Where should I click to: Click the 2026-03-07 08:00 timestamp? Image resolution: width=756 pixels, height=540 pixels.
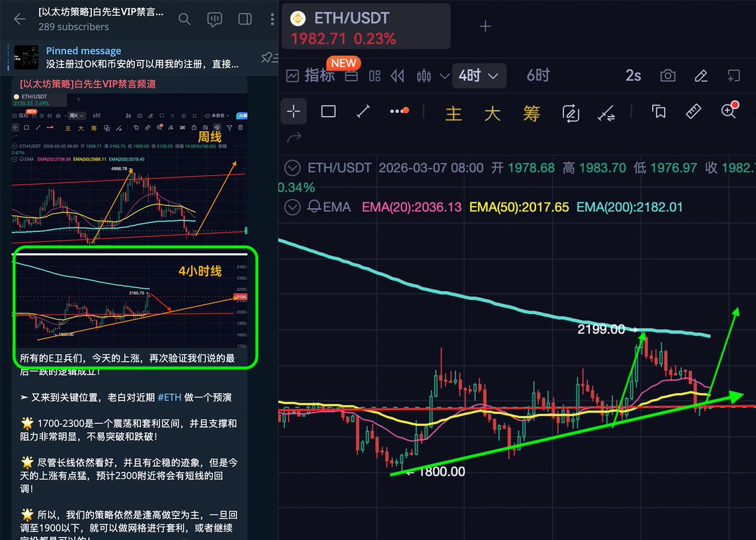431,168
